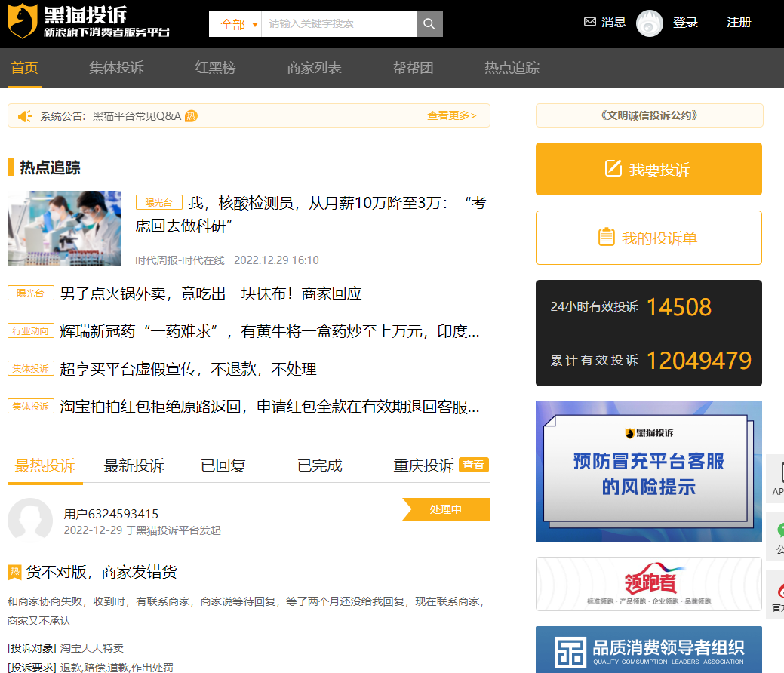Click the poster's gray profile avatar
This screenshot has width=784, height=673.
[30, 521]
